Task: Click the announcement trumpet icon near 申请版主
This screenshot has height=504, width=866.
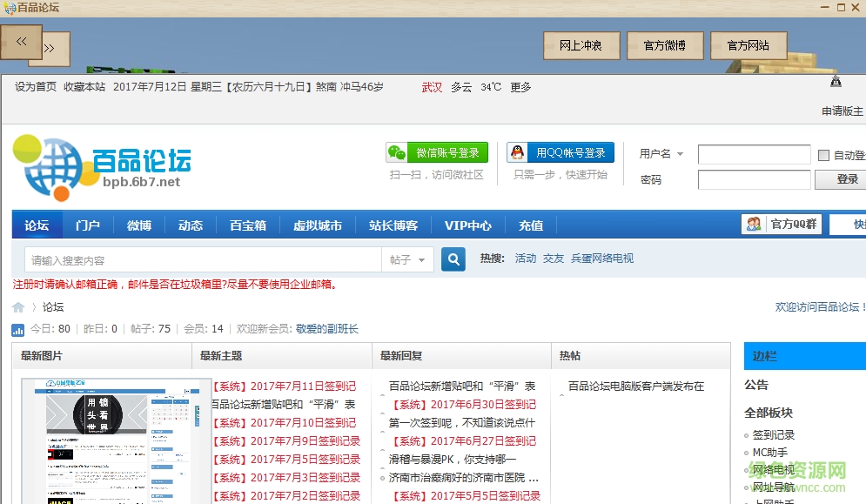Action: tap(836, 80)
